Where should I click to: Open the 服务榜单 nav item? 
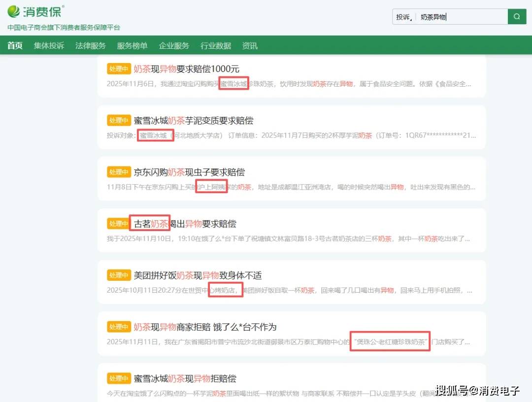click(132, 46)
